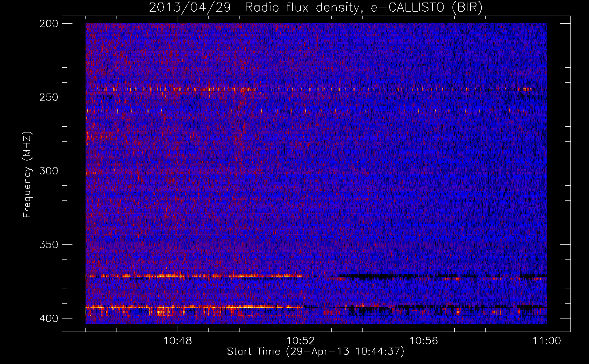Select the 'Frequency (MHZ)' axis label

click(27, 175)
